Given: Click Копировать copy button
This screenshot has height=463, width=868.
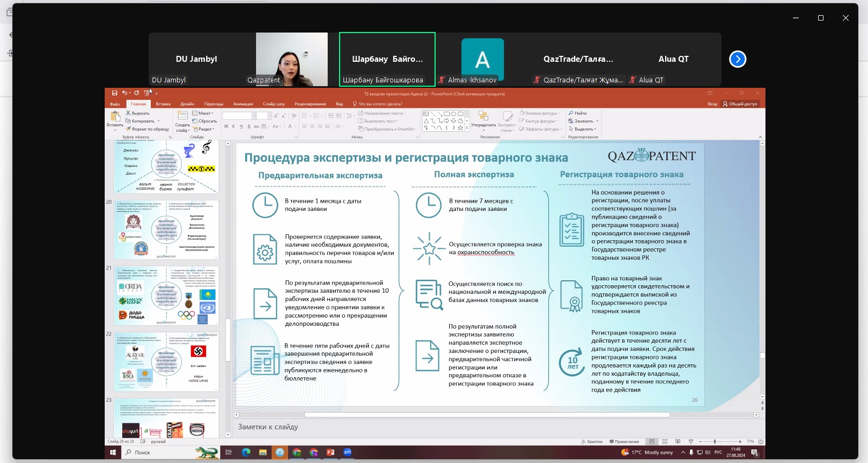Looking at the screenshot, I should tap(140, 121).
